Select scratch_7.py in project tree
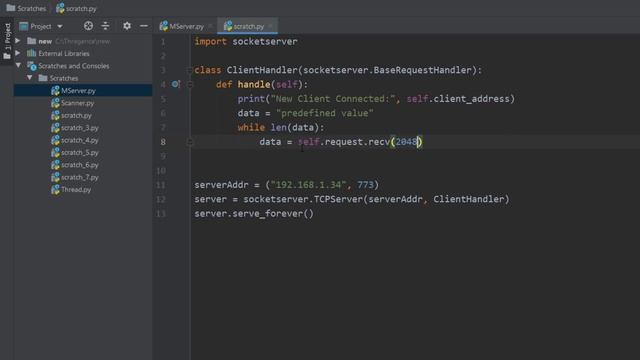640x360 pixels. (80, 177)
